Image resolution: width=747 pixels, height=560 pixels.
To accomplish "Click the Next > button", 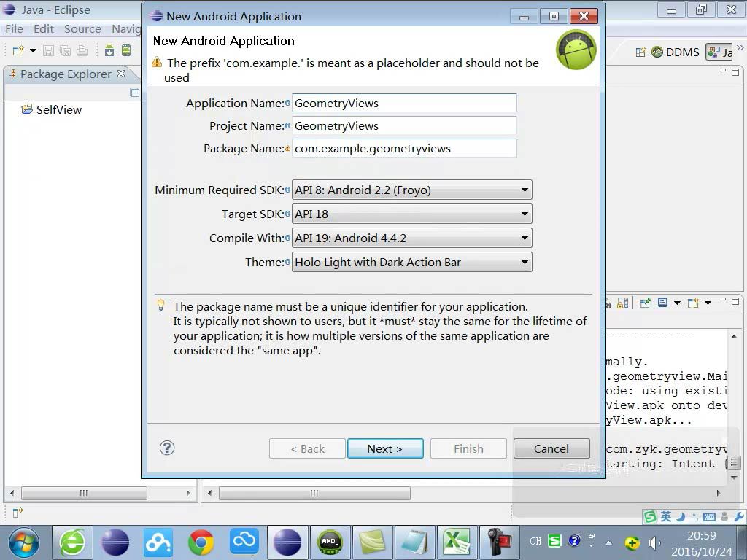I will coord(385,448).
